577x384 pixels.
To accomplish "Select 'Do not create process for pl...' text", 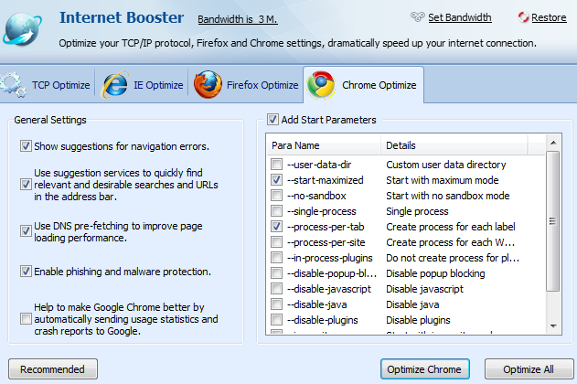I will (x=453, y=257).
